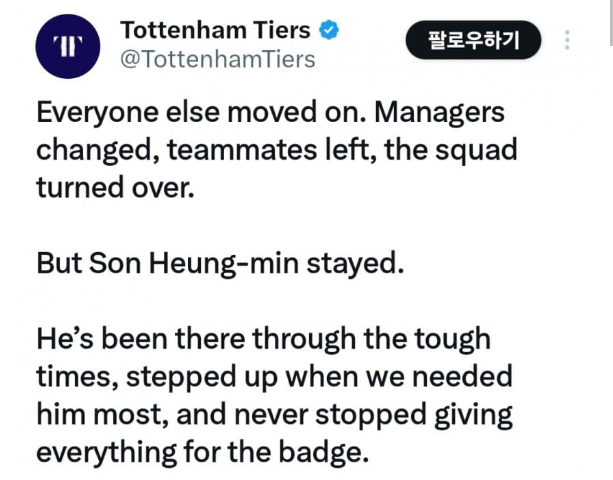Click the 'Everyone else moved on' sentence

[x=202, y=112]
